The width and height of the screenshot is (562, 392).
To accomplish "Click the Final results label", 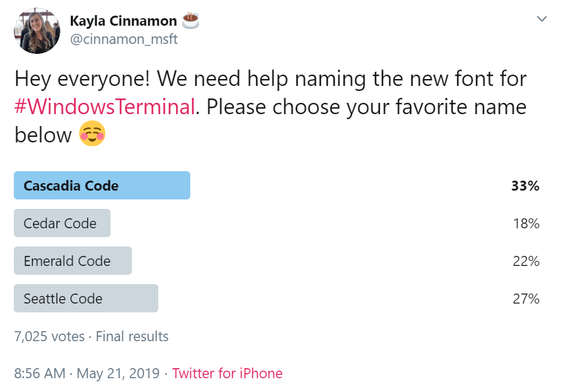I will point(132,336).
